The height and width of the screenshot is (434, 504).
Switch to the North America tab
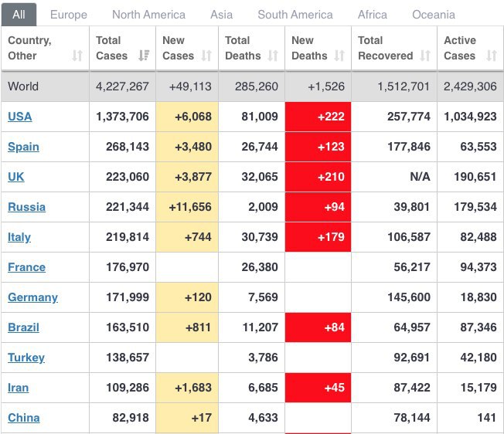coord(149,15)
